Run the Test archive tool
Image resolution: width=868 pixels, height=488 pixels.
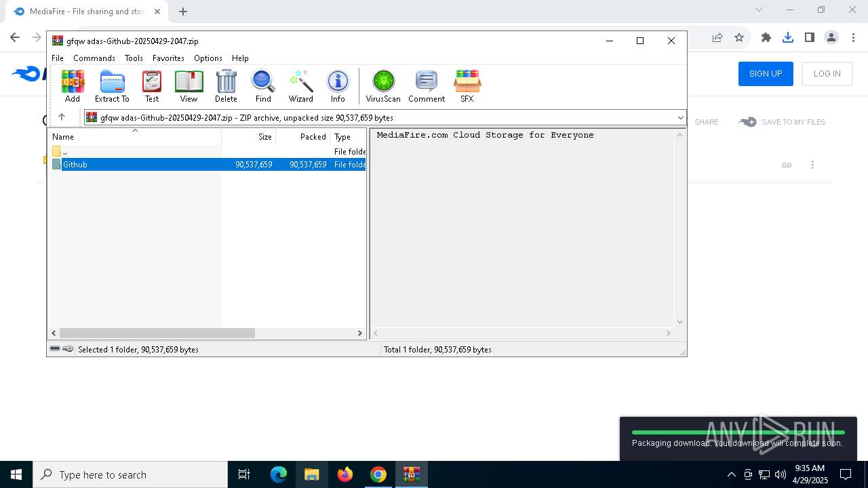tap(152, 86)
